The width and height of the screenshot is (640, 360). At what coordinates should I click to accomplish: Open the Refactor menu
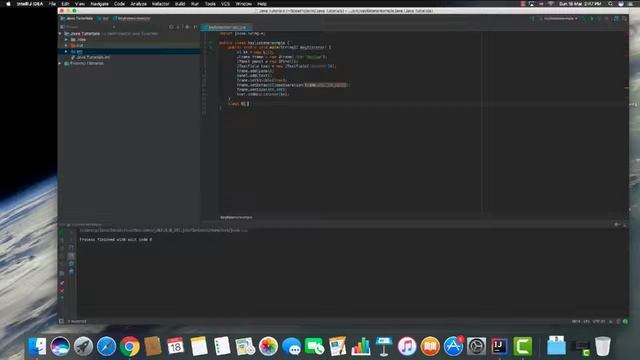tap(160, 4)
